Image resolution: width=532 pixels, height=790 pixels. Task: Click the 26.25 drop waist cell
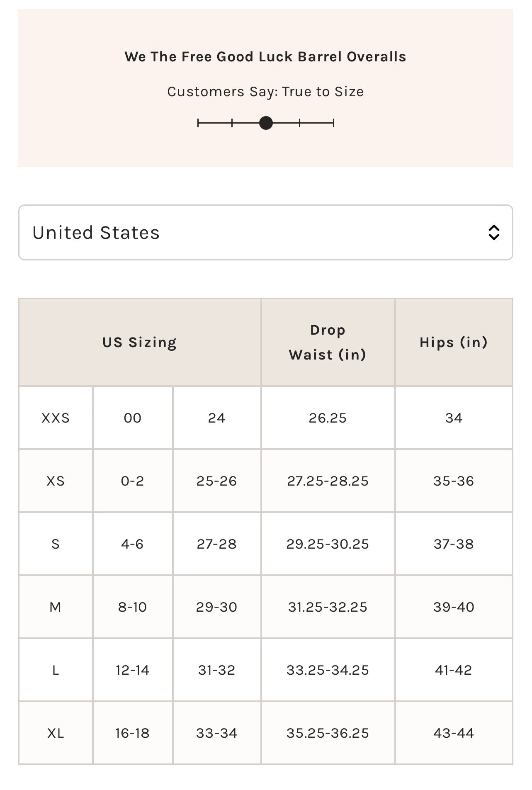tap(328, 418)
